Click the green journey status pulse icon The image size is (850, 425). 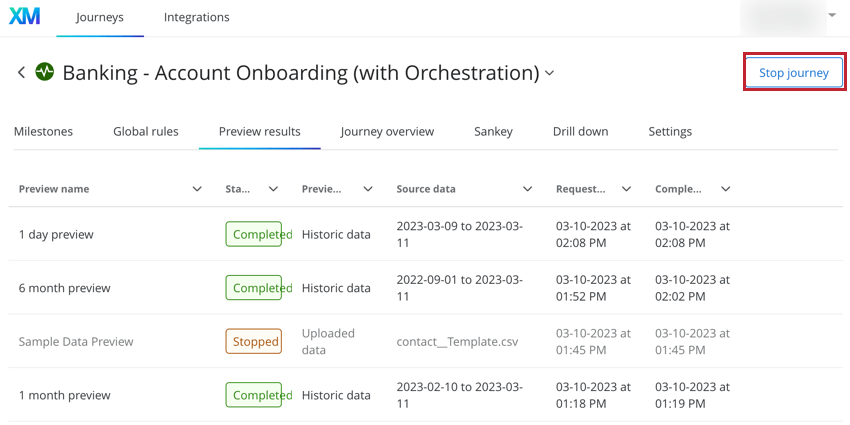point(45,72)
